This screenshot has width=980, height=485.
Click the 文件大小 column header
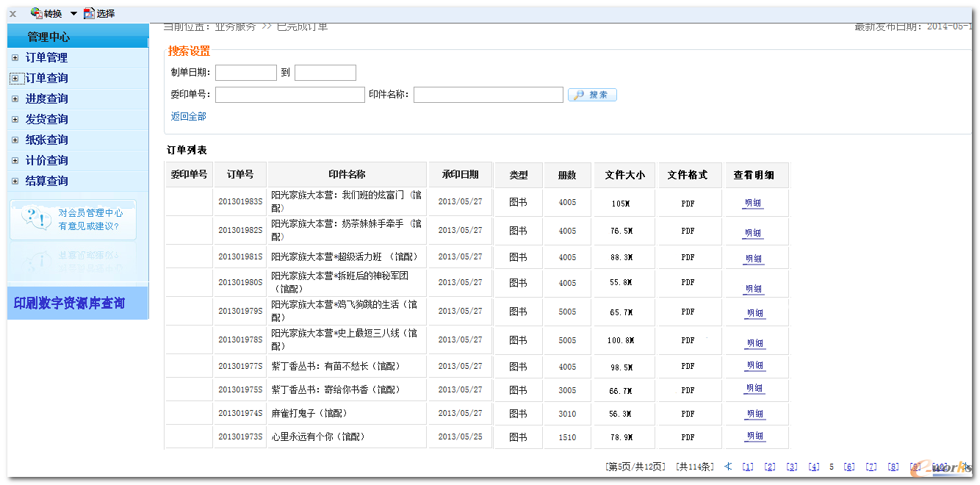(624, 175)
